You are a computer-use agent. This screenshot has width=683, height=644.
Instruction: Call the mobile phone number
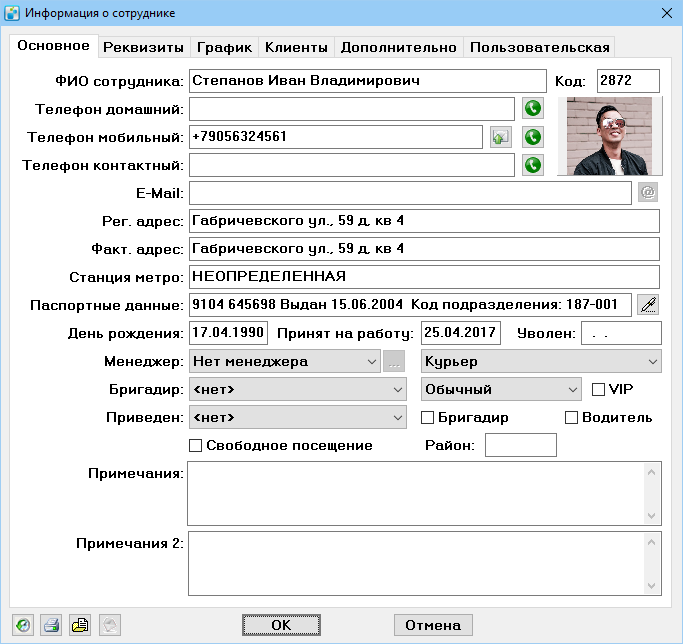(533, 137)
